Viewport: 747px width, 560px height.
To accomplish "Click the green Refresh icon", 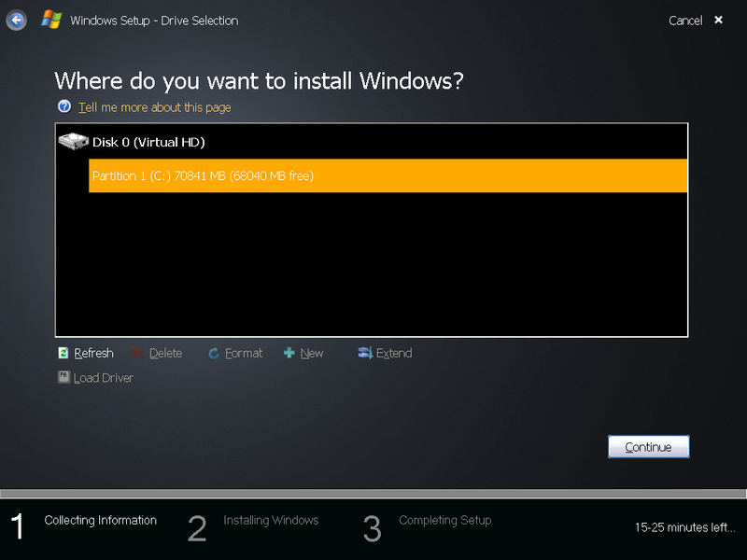I will click(x=63, y=353).
